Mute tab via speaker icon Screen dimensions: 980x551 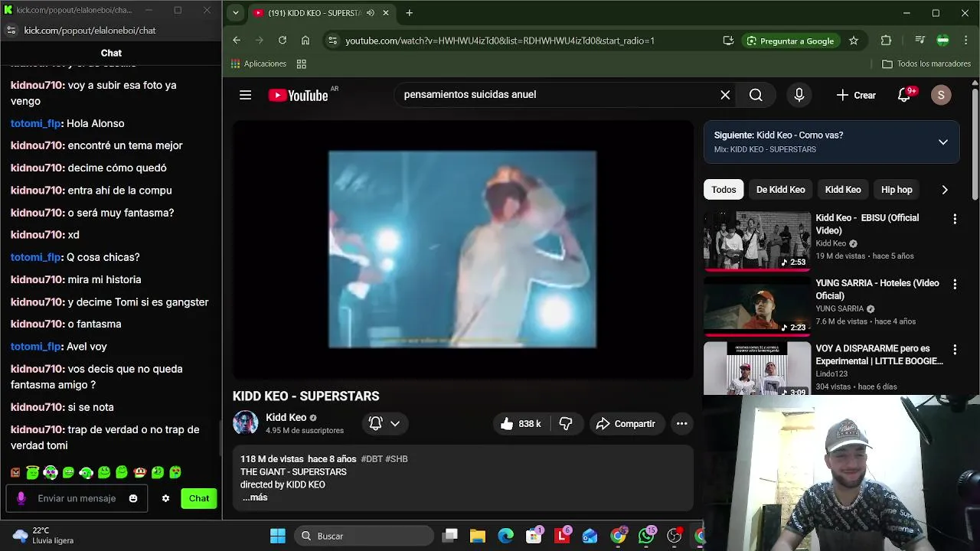(x=371, y=13)
